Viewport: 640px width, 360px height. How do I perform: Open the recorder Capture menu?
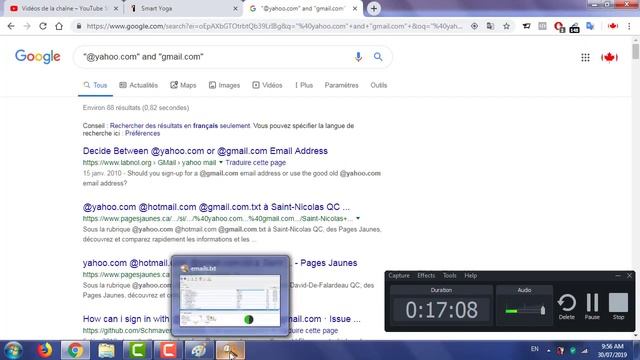tap(399, 276)
